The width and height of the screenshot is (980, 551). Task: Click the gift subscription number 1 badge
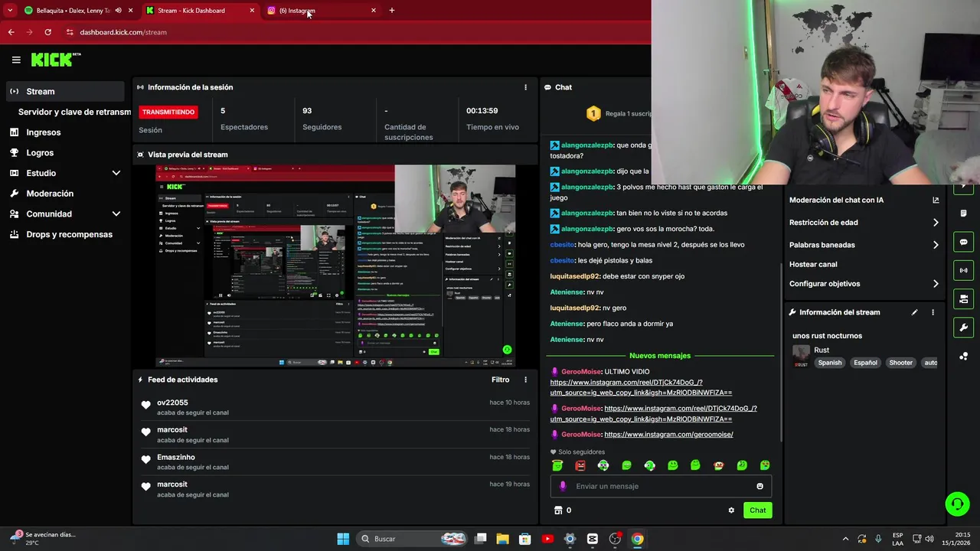593,113
